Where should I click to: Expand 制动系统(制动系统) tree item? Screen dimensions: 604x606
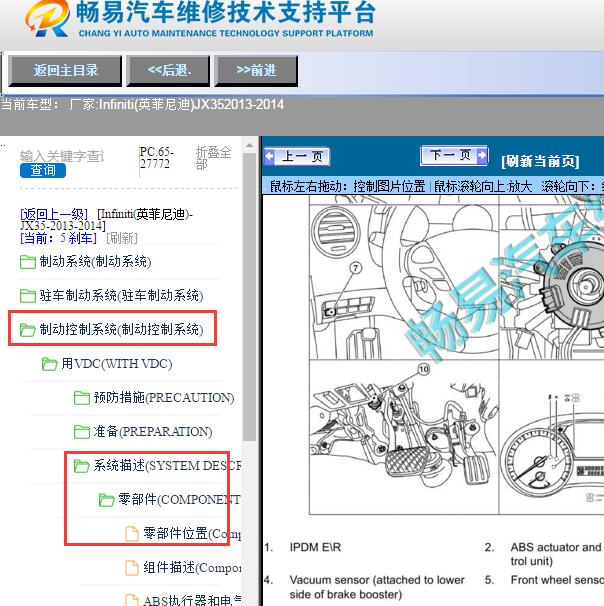pos(95,262)
